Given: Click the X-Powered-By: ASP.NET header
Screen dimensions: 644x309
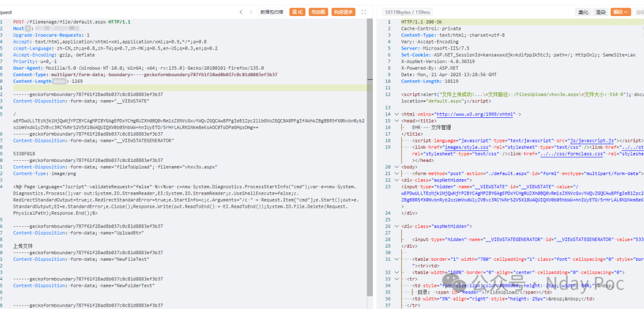Looking at the screenshot, I should coord(429,68).
